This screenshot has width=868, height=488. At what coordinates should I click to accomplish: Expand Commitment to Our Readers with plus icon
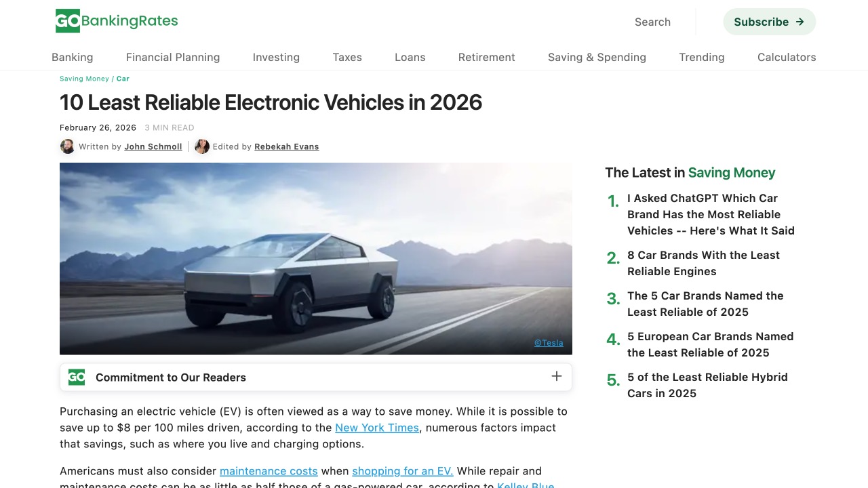[x=557, y=376]
